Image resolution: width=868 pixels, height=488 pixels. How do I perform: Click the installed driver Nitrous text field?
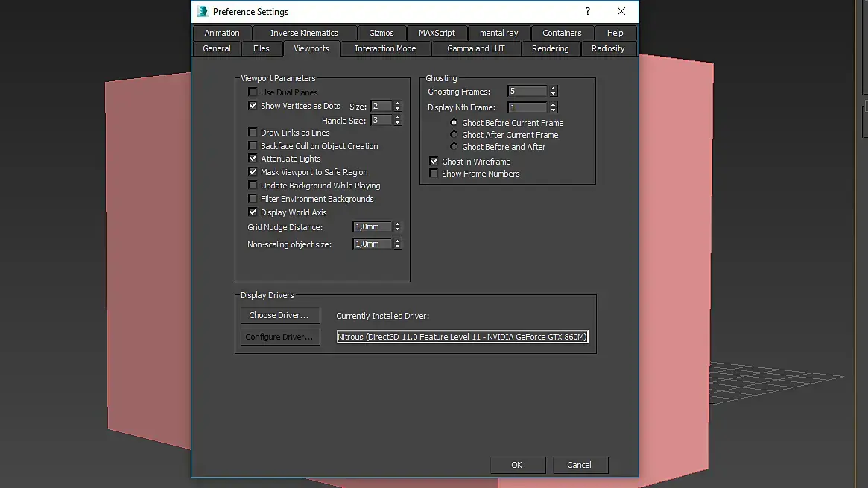pyautogui.click(x=462, y=337)
